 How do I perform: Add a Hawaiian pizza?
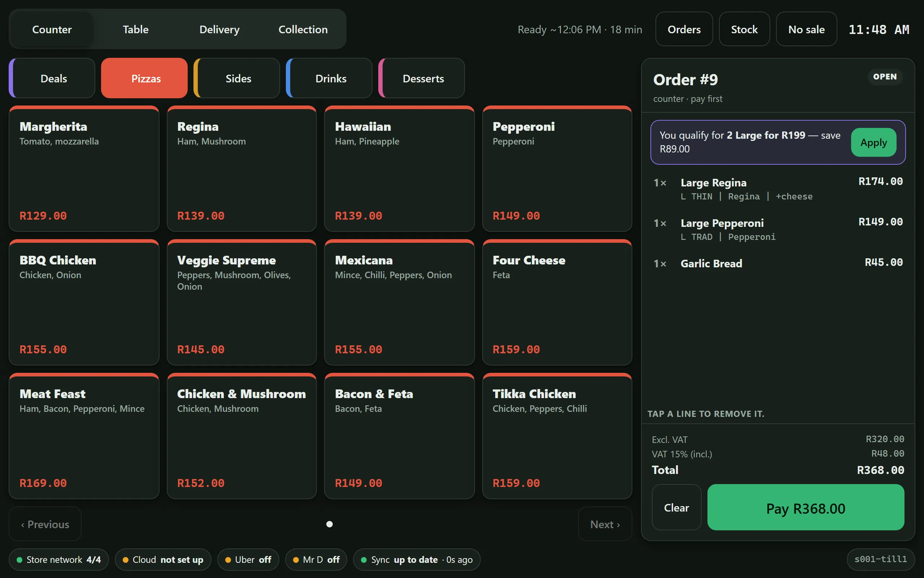400,169
